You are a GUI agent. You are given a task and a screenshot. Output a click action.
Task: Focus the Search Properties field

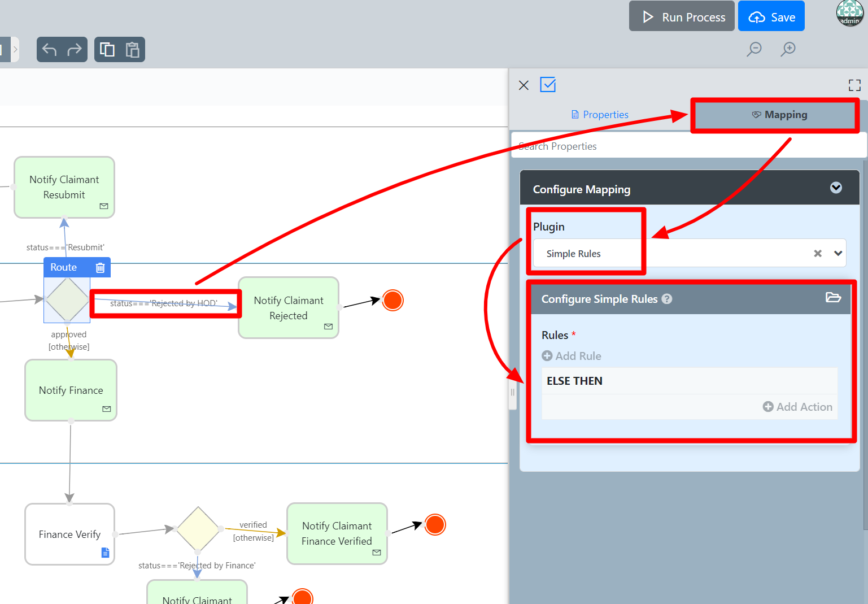coord(689,146)
